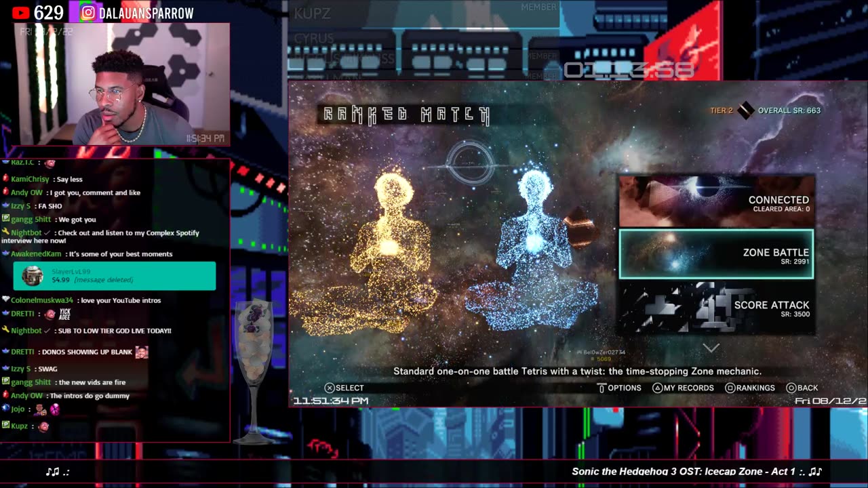Click the 11:51:34 PM clock below the game

[331, 401]
